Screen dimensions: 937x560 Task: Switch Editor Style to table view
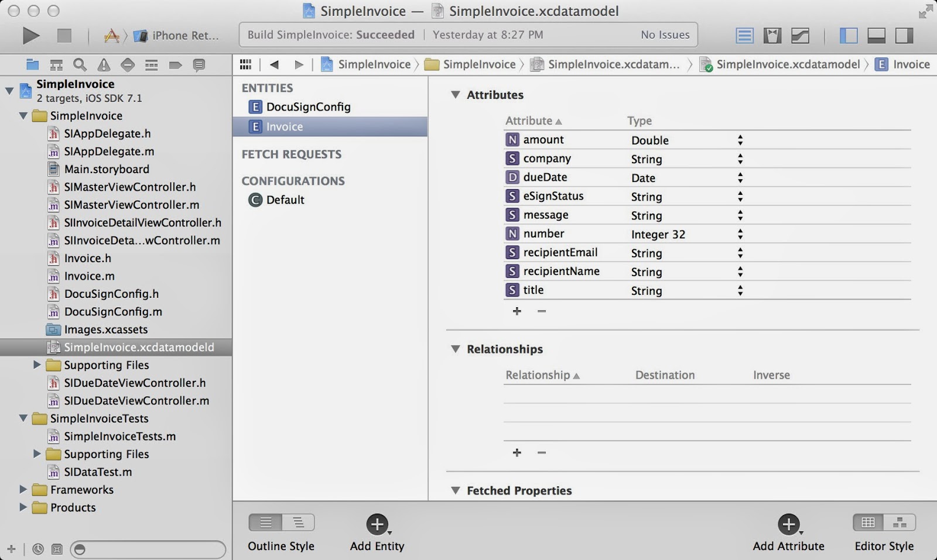[x=868, y=522]
